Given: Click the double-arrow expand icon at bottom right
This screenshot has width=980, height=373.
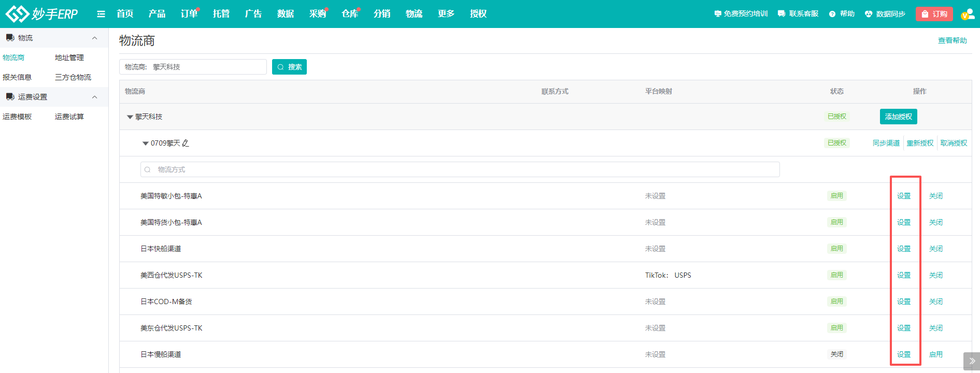Looking at the screenshot, I should point(972,361).
